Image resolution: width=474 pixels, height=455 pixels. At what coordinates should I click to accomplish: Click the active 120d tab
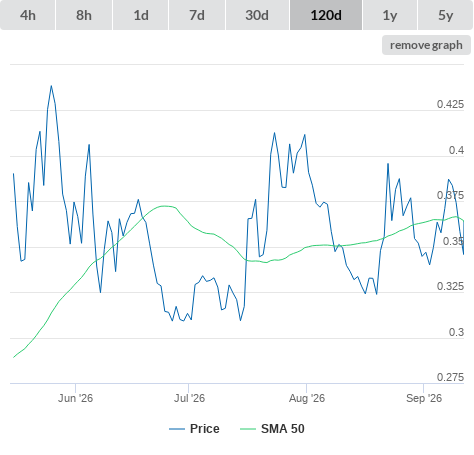tap(326, 15)
